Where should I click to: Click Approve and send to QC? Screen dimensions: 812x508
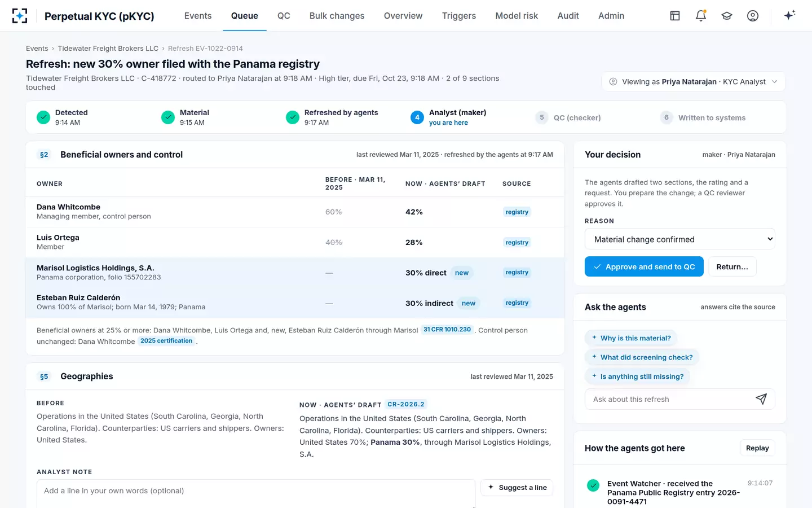point(644,266)
